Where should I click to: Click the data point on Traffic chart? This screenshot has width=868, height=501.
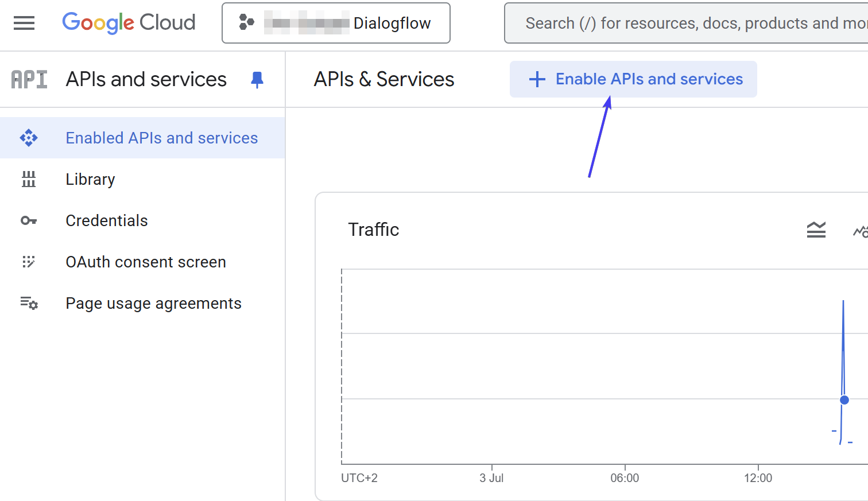[844, 400]
